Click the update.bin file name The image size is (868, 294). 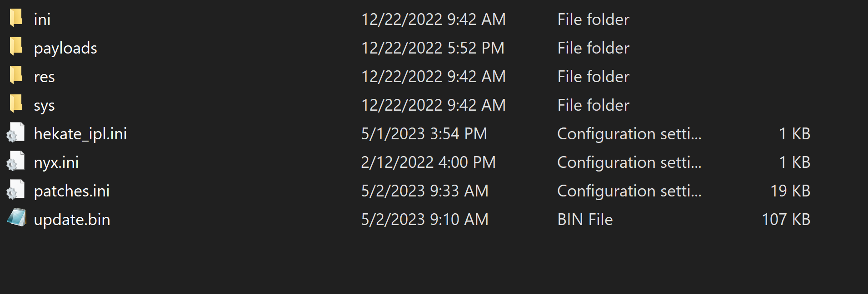coord(72,220)
